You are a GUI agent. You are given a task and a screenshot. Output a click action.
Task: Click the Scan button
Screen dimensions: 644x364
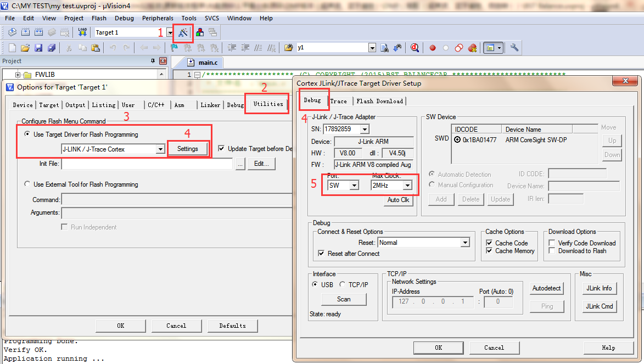tap(344, 299)
